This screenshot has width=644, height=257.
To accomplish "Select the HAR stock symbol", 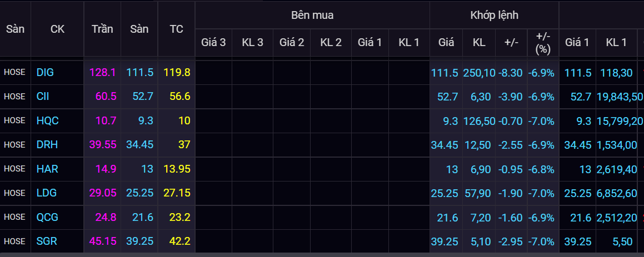I will (x=47, y=169).
